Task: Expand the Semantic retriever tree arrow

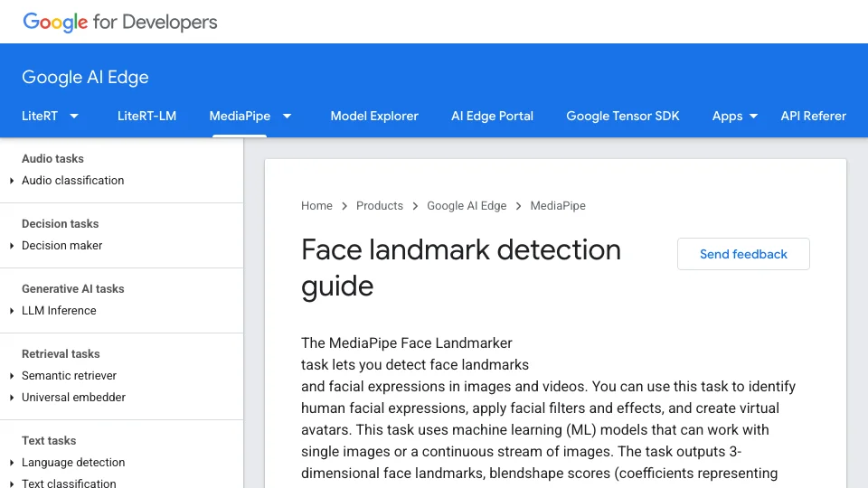Action: coord(12,376)
